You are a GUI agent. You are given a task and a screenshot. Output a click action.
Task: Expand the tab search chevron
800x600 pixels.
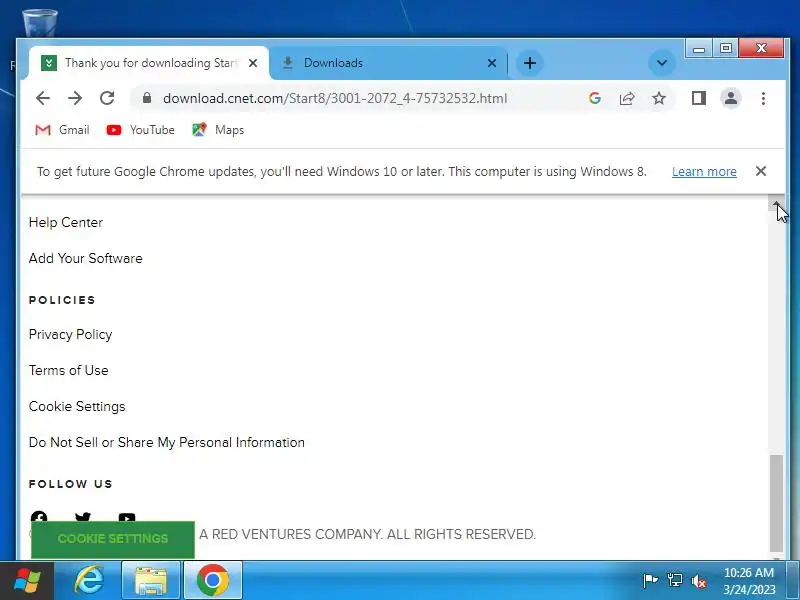click(662, 63)
